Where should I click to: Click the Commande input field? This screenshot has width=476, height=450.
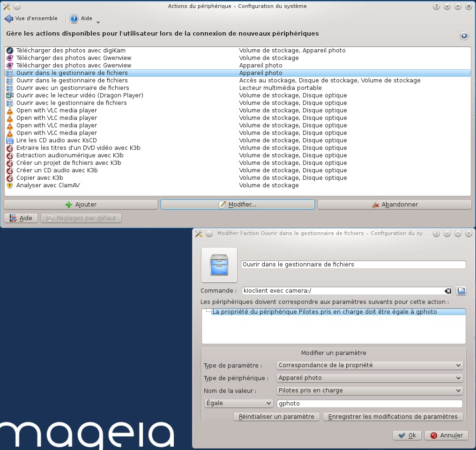point(343,291)
